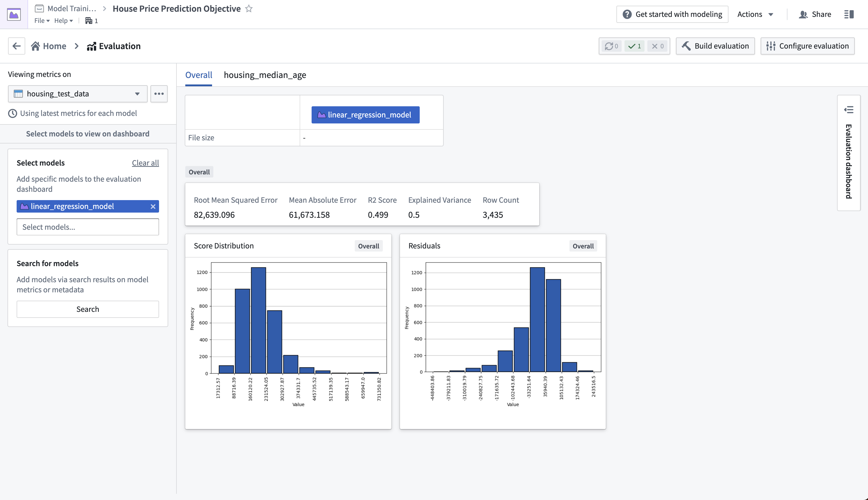Switch to the housing_median_age tab

pyautogui.click(x=265, y=75)
